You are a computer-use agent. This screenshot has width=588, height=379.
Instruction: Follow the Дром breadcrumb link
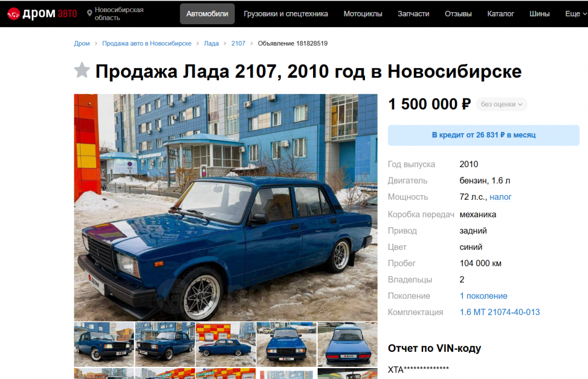pos(82,43)
